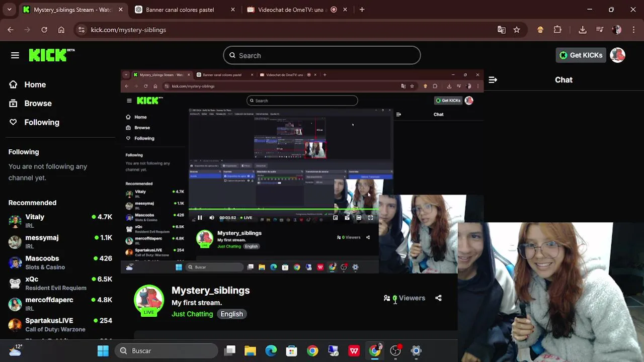Open WPS Office from the taskbar
Viewport: 644px width, 362px height.
354,350
